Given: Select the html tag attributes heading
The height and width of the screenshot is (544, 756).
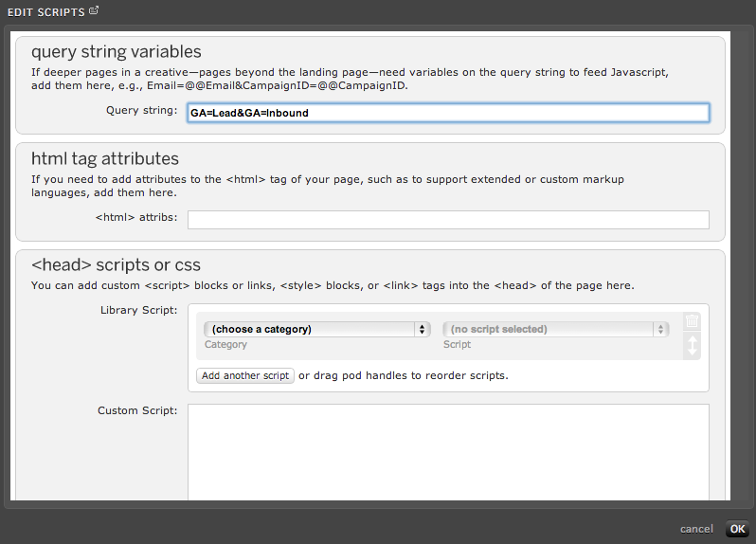Looking at the screenshot, I should 105,158.
